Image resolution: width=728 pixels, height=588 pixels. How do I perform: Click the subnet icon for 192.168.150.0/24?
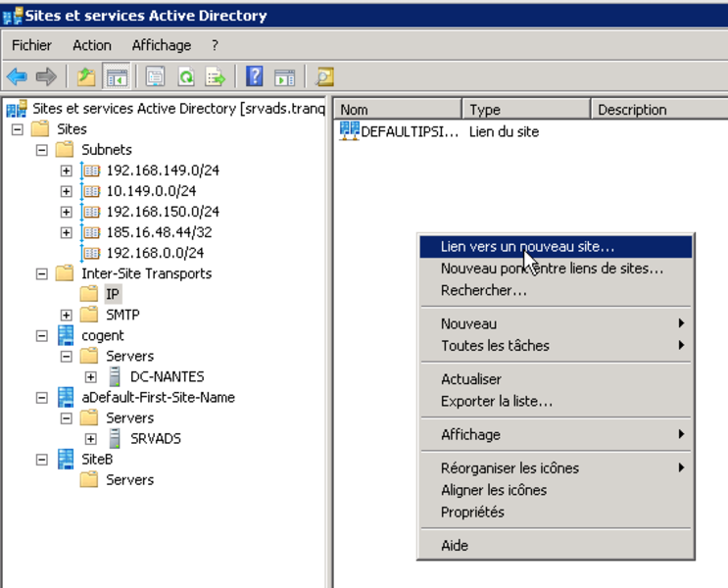[90, 212]
